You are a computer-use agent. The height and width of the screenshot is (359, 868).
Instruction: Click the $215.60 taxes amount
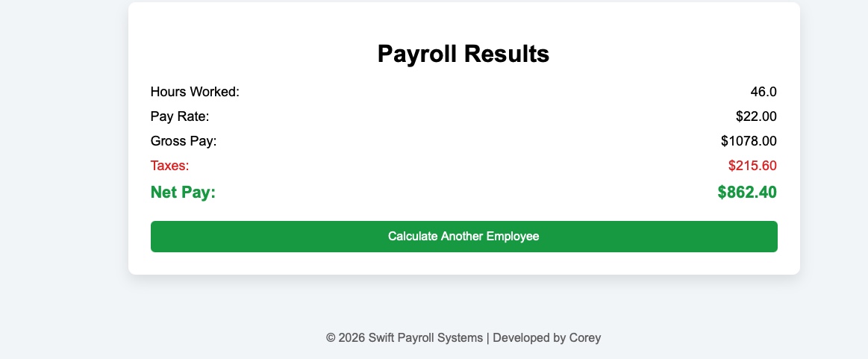pos(752,165)
